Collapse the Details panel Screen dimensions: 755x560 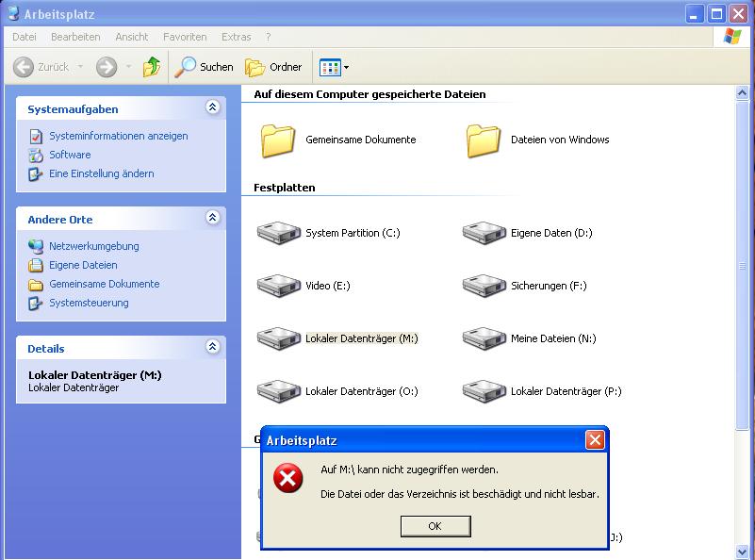tap(212, 346)
